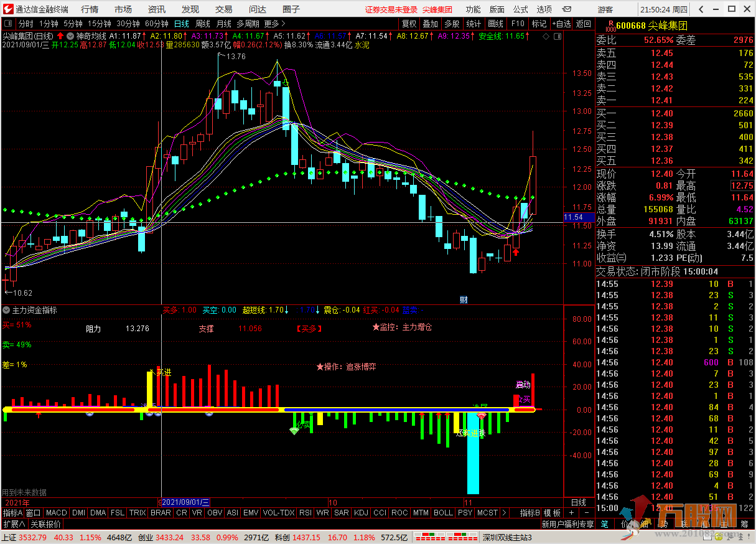Open the 行情 menu

coord(90,9)
